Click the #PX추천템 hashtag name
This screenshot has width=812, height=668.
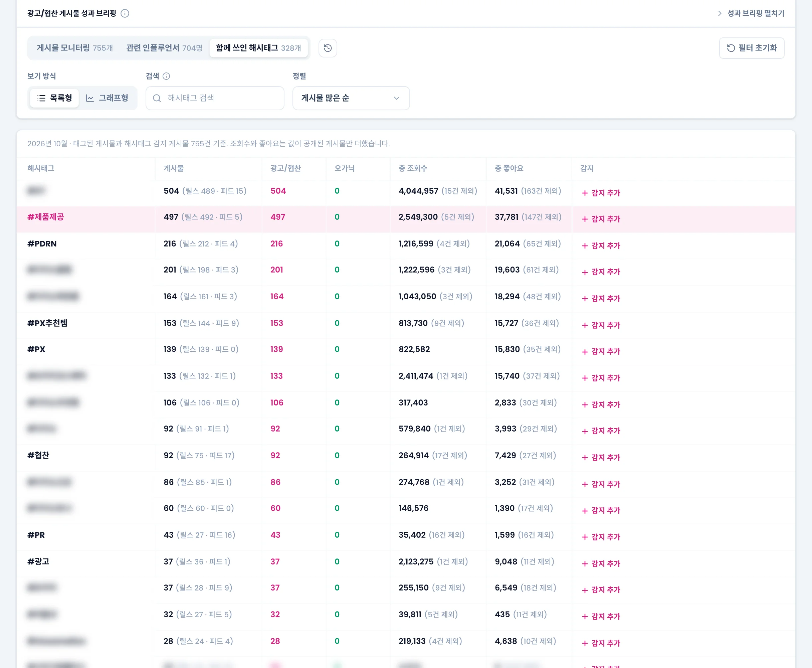pos(47,323)
